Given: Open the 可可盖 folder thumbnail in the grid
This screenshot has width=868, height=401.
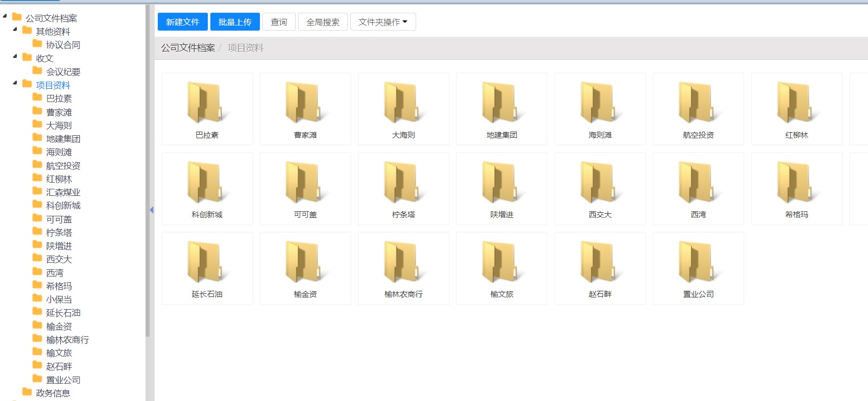Looking at the screenshot, I should [305, 188].
